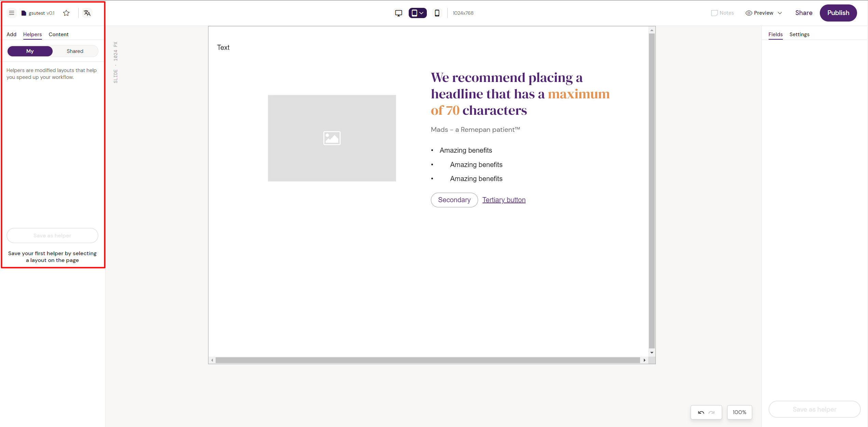
Task: Open the translate language icon
Action: pos(87,13)
